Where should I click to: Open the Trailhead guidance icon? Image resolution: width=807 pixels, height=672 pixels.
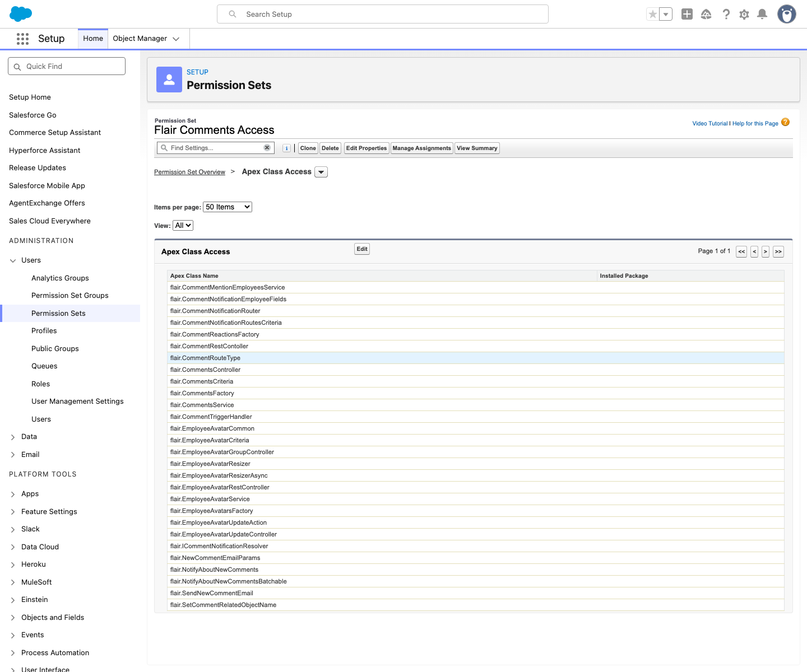(x=706, y=14)
